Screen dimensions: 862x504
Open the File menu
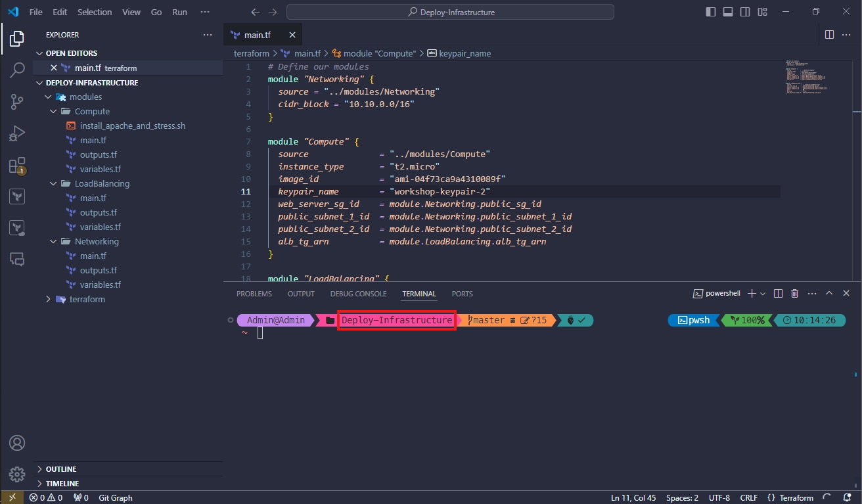coord(36,12)
